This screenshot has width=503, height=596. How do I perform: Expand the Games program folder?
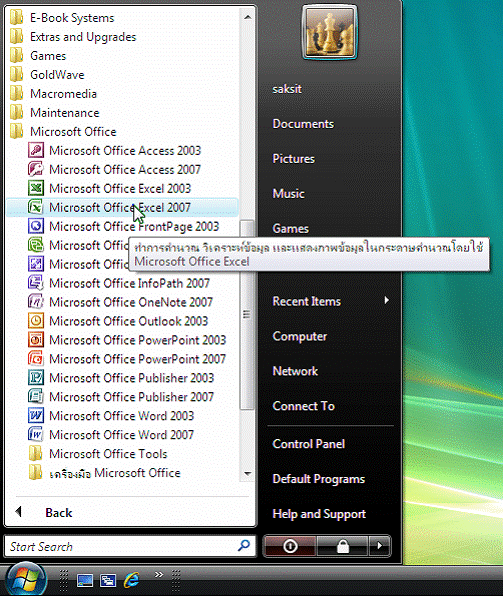point(38,56)
